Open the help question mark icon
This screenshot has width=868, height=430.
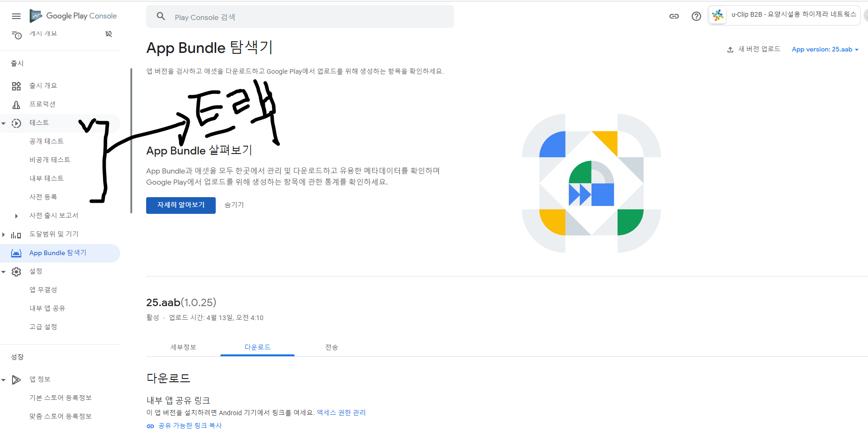click(x=696, y=16)
